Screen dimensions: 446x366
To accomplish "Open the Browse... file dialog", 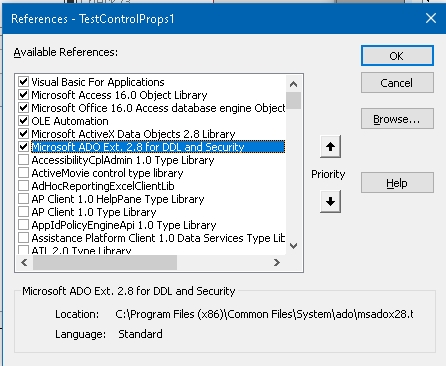I will (397, 119).
